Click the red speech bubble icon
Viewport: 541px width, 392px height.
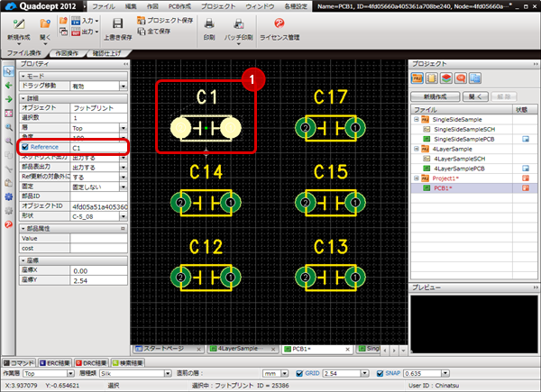point(461,77)
